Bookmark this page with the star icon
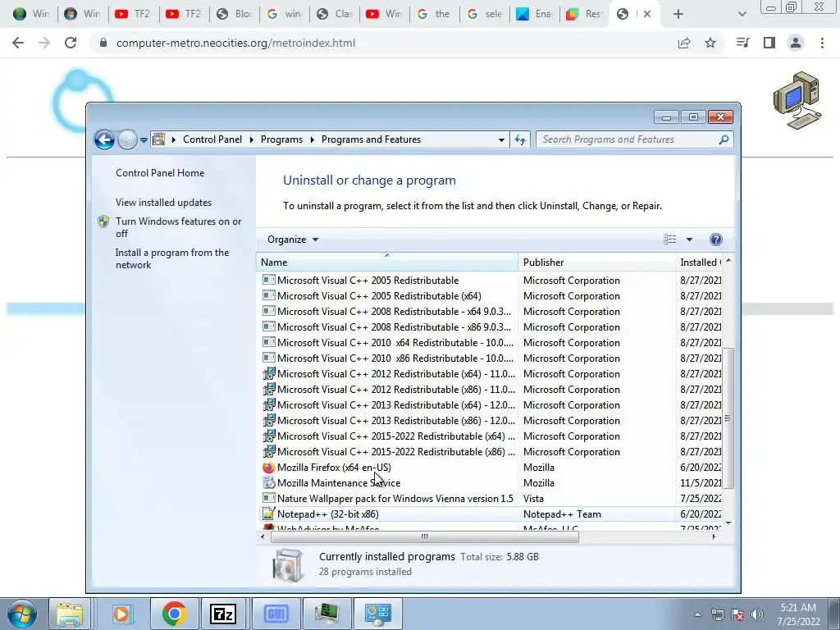Image resolution: width=840 pixels, height=630 pixels. click(710, 43)
